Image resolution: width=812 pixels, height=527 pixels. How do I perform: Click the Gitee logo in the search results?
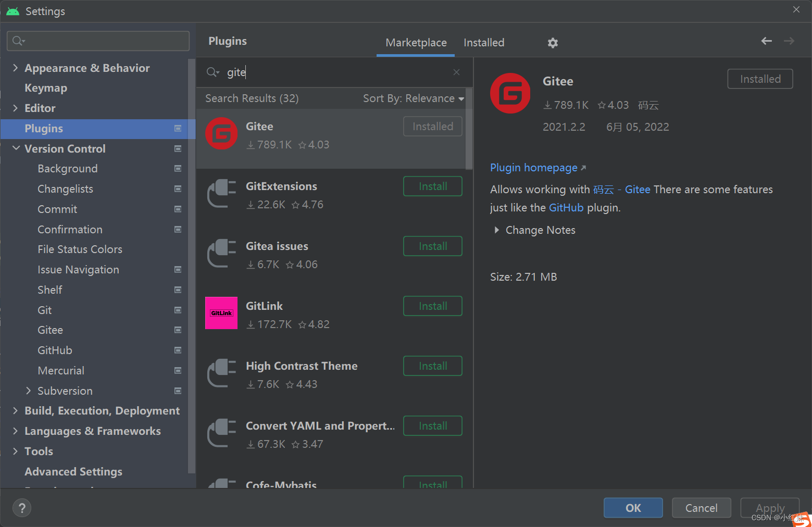221,134
